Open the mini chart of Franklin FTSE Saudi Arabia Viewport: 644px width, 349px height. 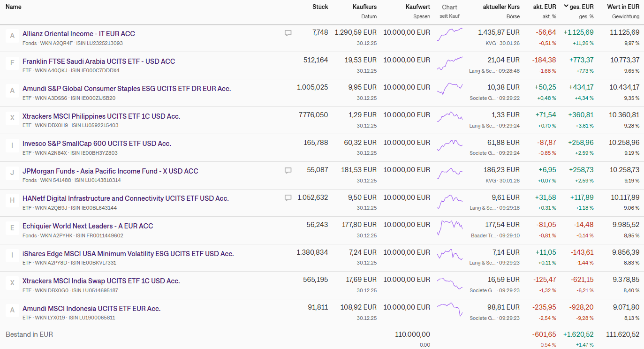pyautogui.click(x=450, y=63)
